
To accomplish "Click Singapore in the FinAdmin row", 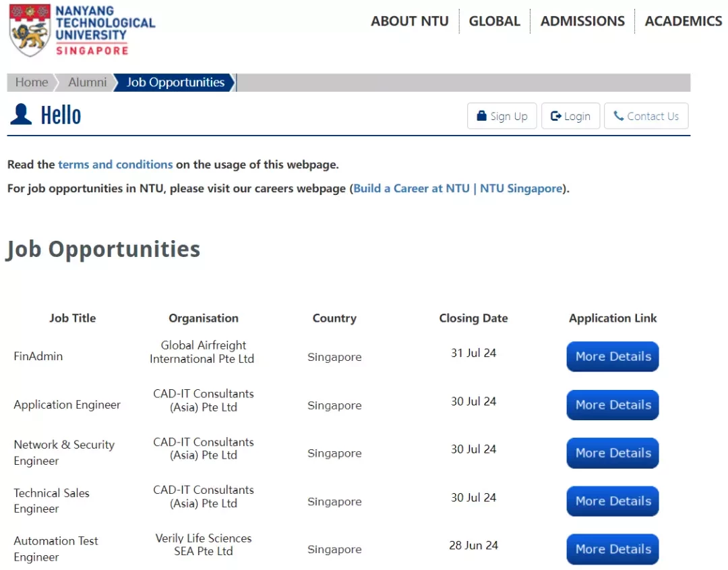I will click(334, 357).
